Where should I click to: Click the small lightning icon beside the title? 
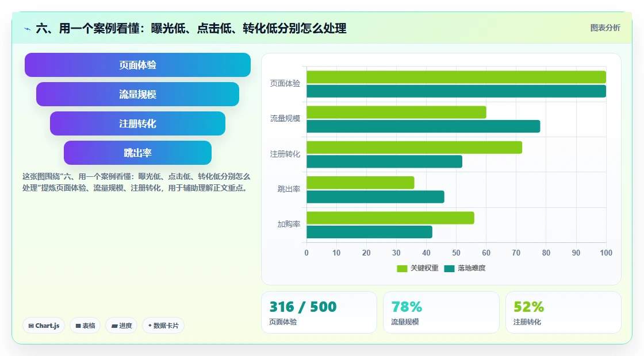click(x=27, y=29)
